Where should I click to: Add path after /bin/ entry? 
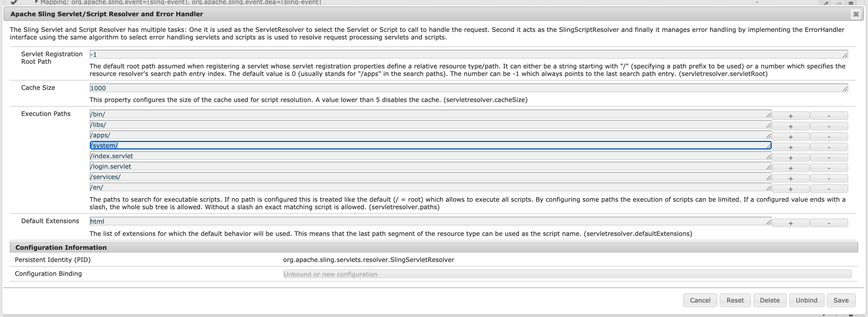click(x=790, y=116)
